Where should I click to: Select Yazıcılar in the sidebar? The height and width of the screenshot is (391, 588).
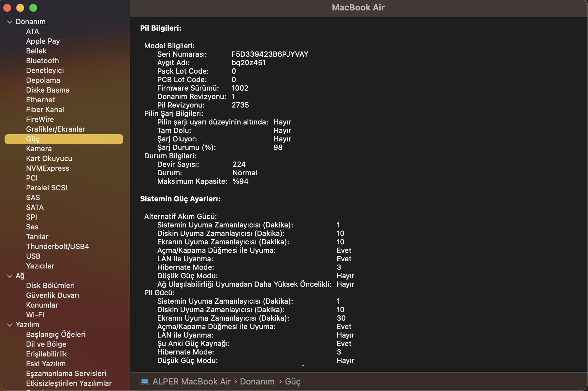tap(40, 266)
